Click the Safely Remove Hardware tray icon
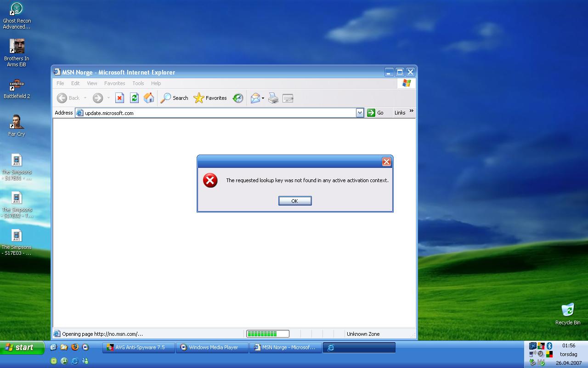The image size is (588, 368). click(532, 362)
